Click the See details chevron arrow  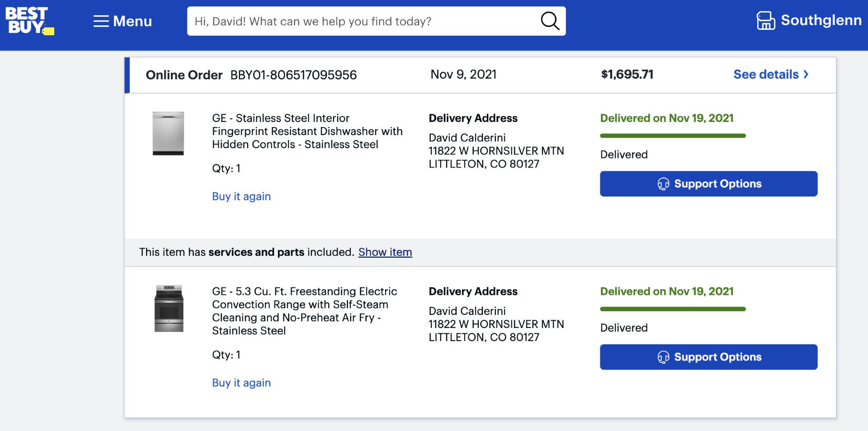[x=806, y=75]
